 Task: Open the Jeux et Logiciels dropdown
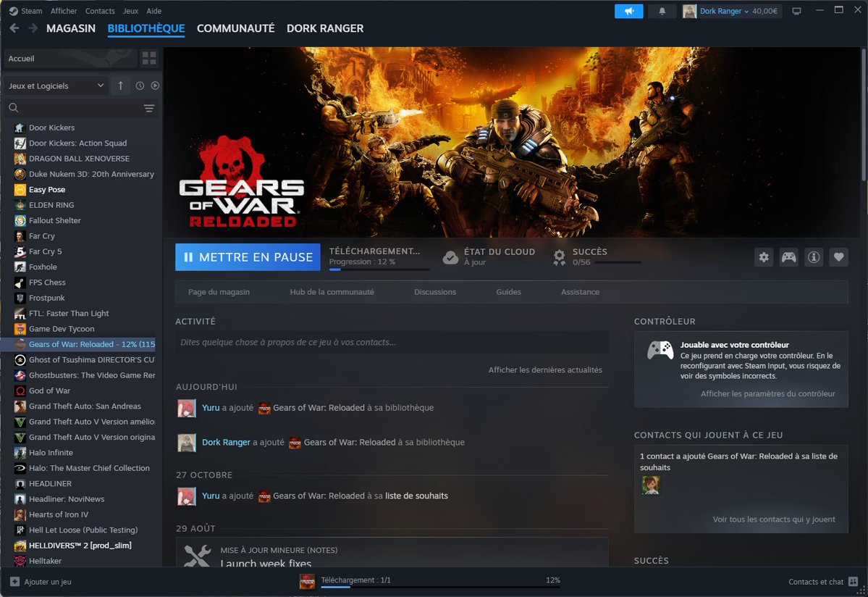click(56, 85)
